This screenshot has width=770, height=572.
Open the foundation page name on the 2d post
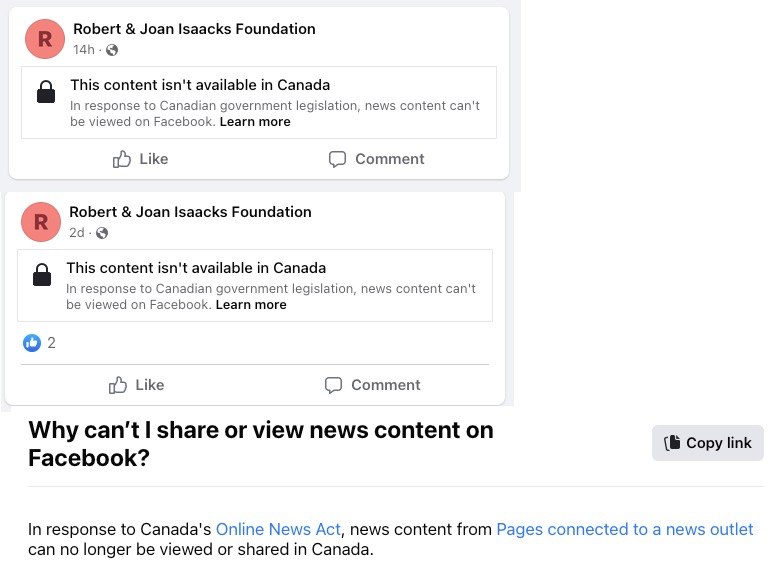click(x=190, y=212)
